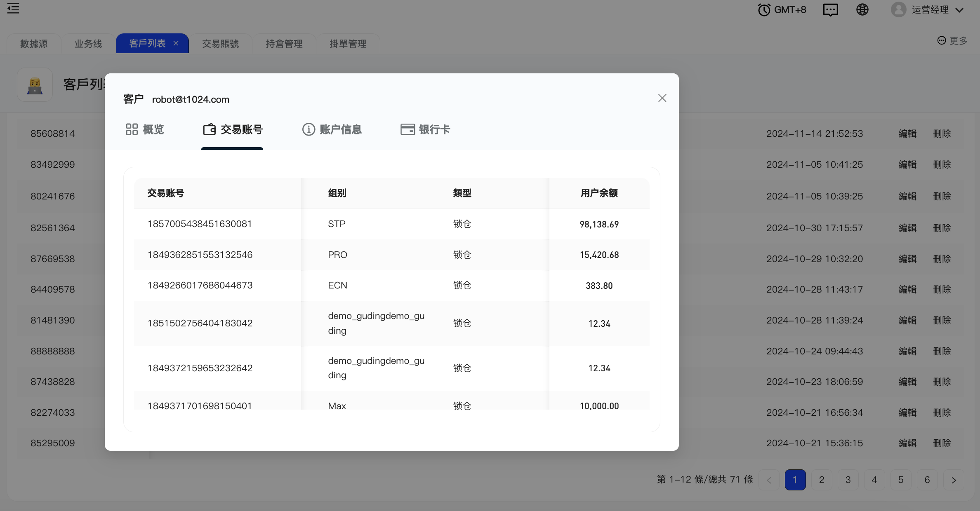Switch to the 持倉管理 tab
The width and height of the screenshot is (980, 511).
pos(284,44)
